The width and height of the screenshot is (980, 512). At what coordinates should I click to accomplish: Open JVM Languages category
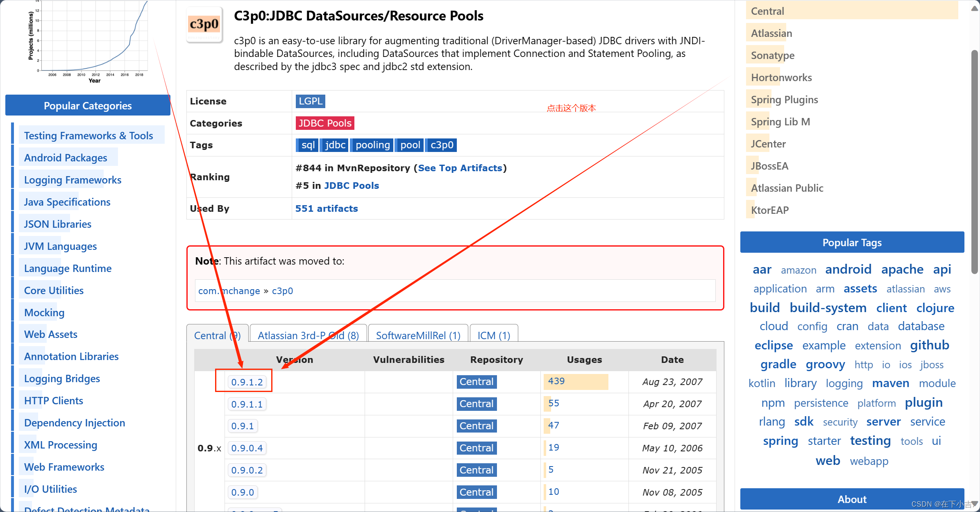[x=60, y=246]
